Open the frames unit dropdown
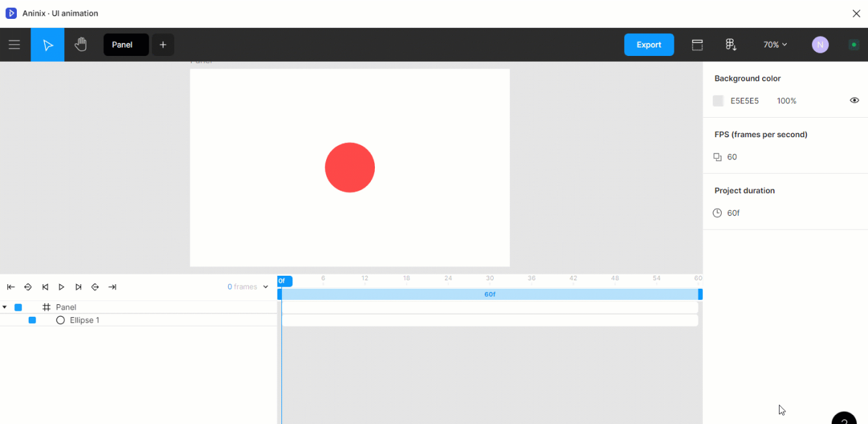 pyautogui.click(x=248, y=287)
